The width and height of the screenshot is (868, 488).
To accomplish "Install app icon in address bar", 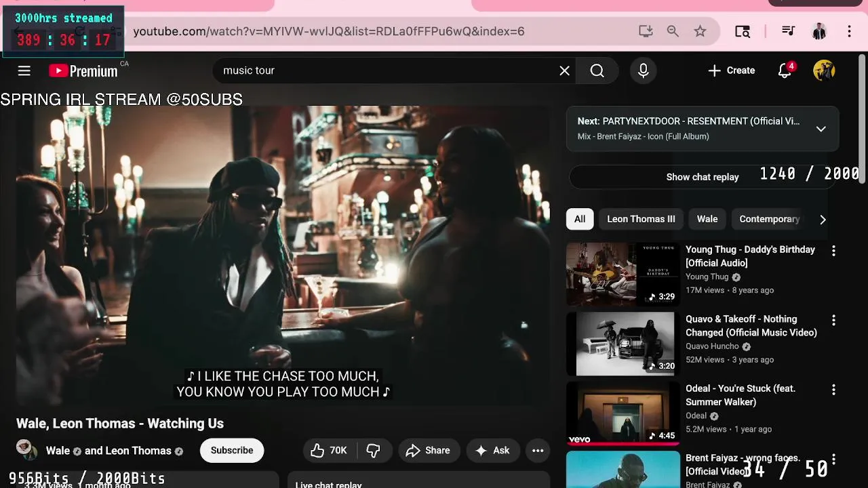I will click(x=646, y=31).
